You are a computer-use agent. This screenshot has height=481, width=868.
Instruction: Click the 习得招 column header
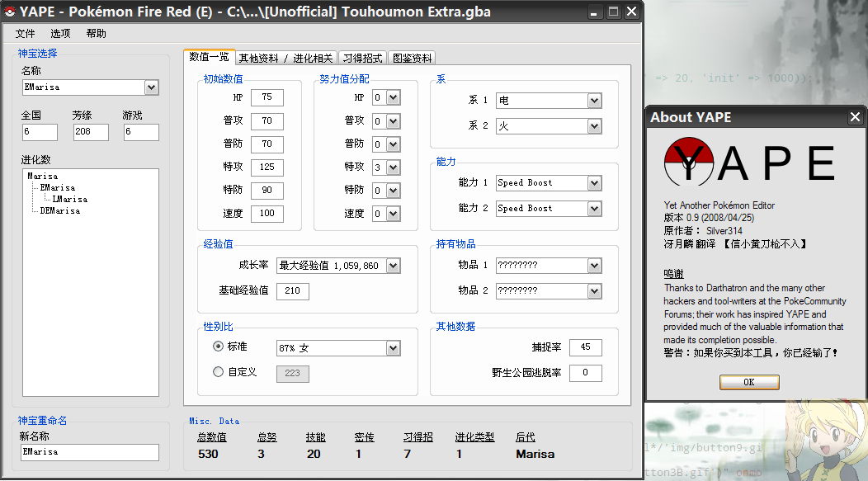pos(418,437)
